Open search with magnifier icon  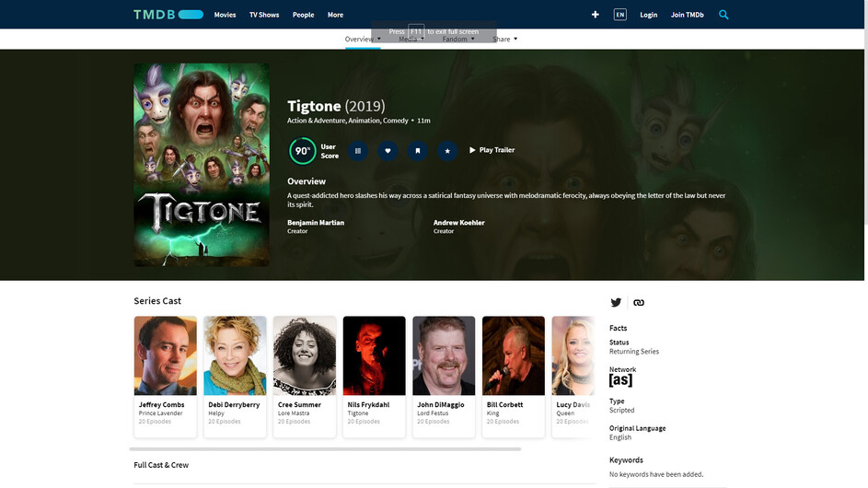pyautogui.click(x=723, y=15)
